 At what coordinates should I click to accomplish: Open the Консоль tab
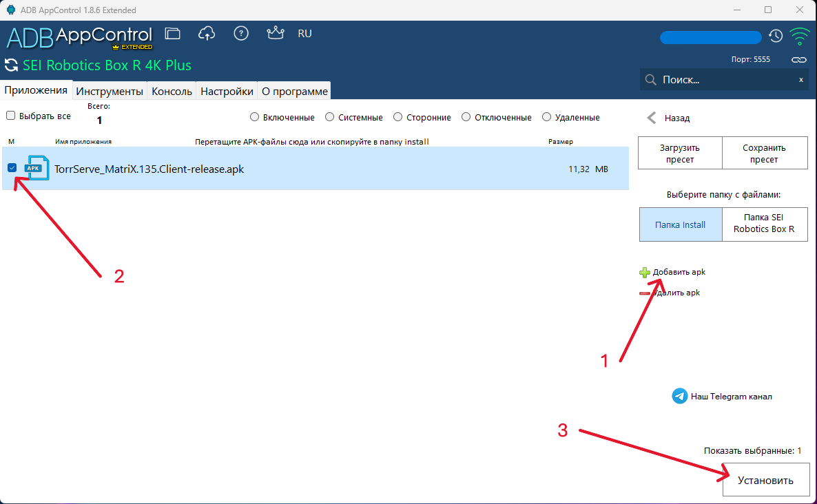172,91
